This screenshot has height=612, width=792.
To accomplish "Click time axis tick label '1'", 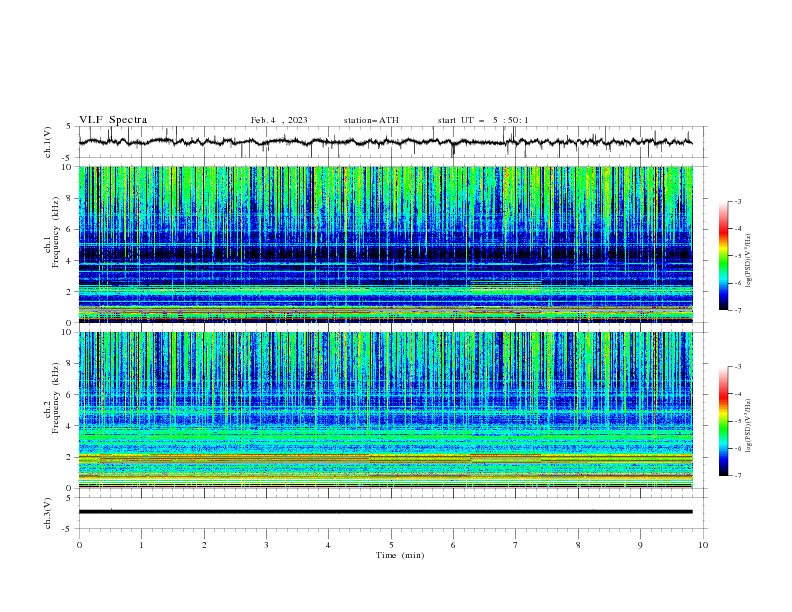I will [141, 545].
